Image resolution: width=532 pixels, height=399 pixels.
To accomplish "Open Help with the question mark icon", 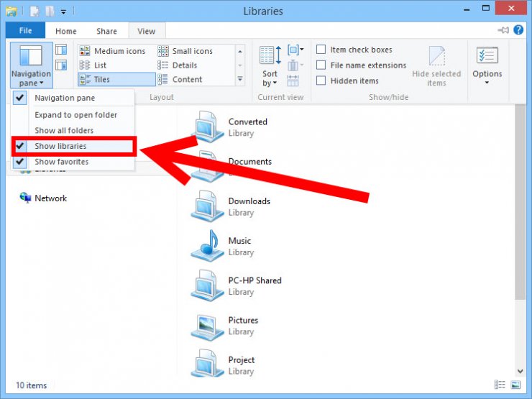I will click(518, 30).
